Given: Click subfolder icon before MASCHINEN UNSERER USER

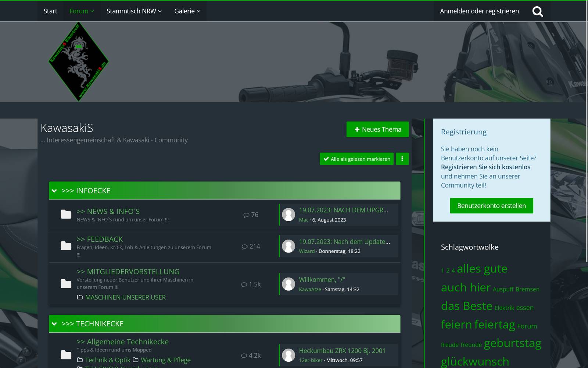Looking at the screenshot, I should [x=80, y=297].
